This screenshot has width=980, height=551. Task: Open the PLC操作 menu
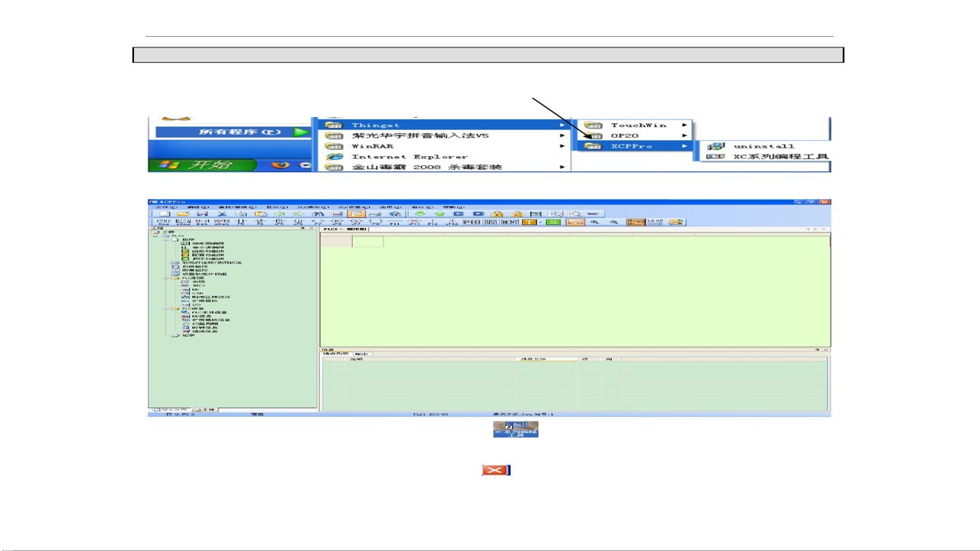312,207
